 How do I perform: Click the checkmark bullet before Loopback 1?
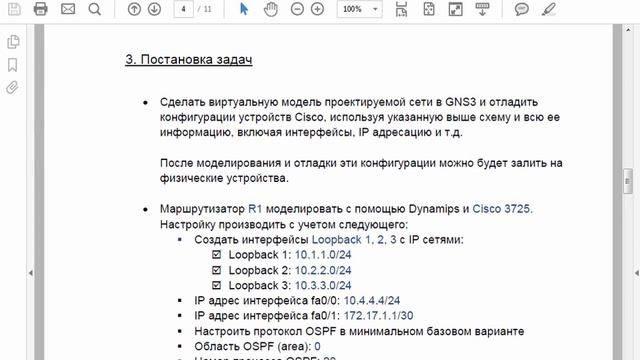click(x=216, y=255)
